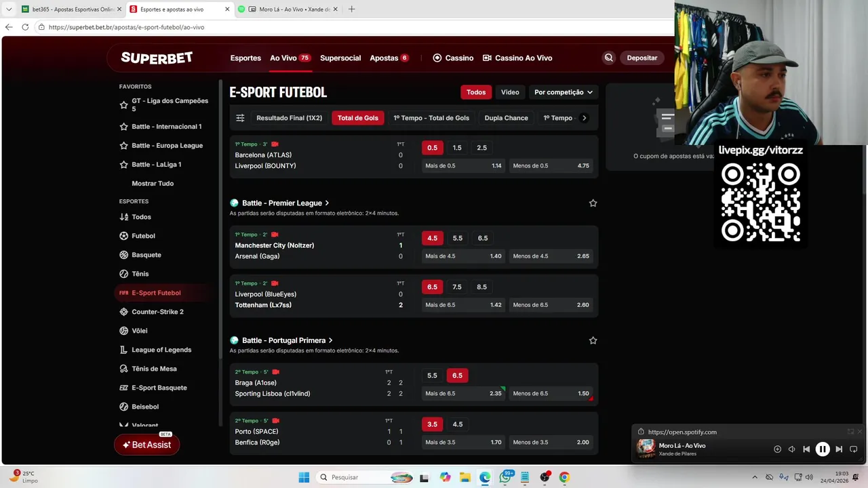
Task: Bet Menos de 4.5 at 2.65 odds
Action: tap(551, 256)
